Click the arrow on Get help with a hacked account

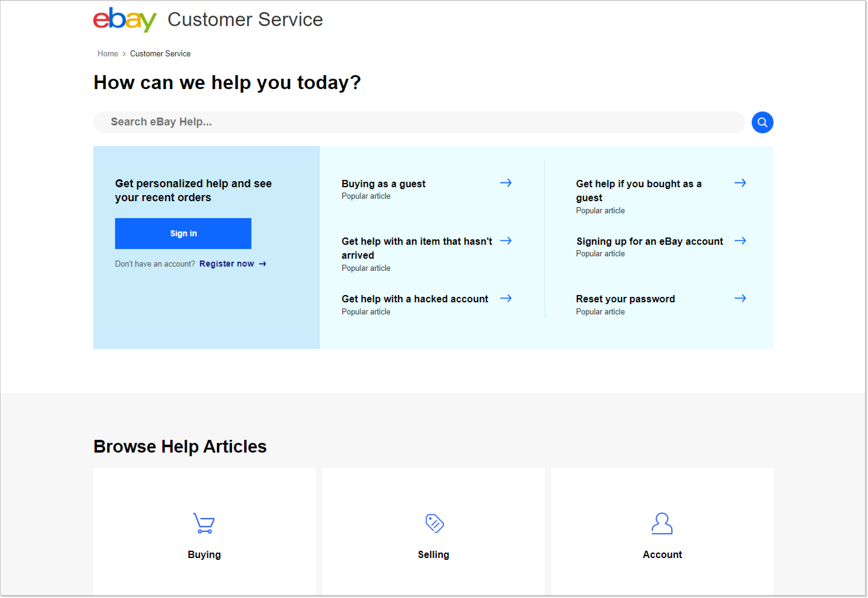[508, 299]
